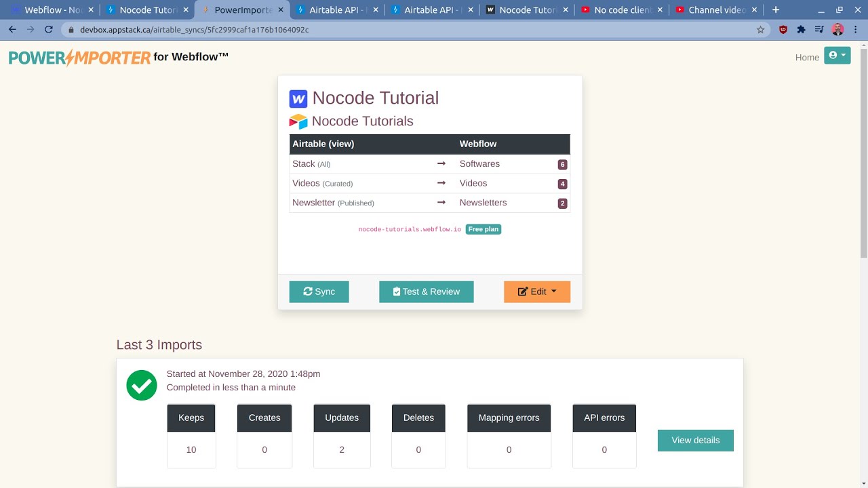Screen dimensions: 868x488
Task: Click the browser back arrow
Action: [12, 30]
